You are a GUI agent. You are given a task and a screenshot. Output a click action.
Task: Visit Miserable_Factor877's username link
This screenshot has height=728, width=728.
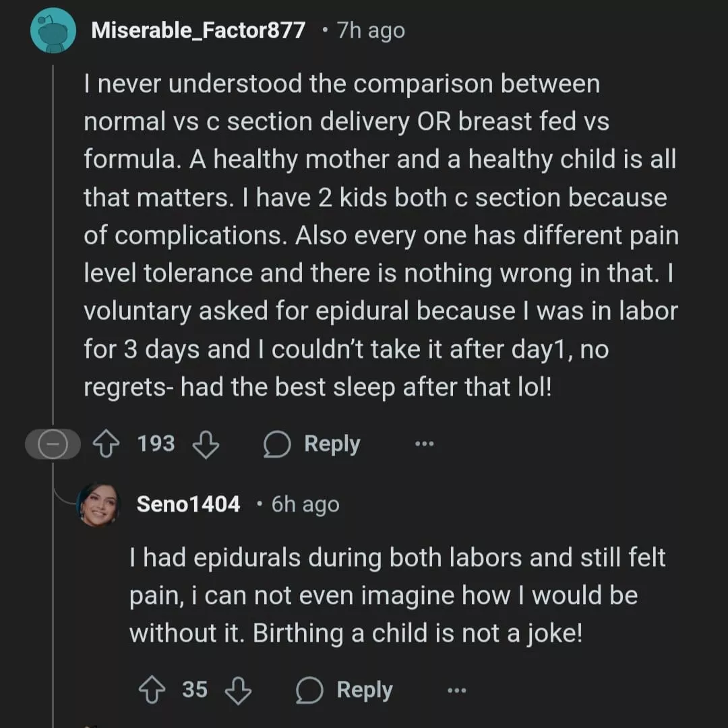pos(198,30)
